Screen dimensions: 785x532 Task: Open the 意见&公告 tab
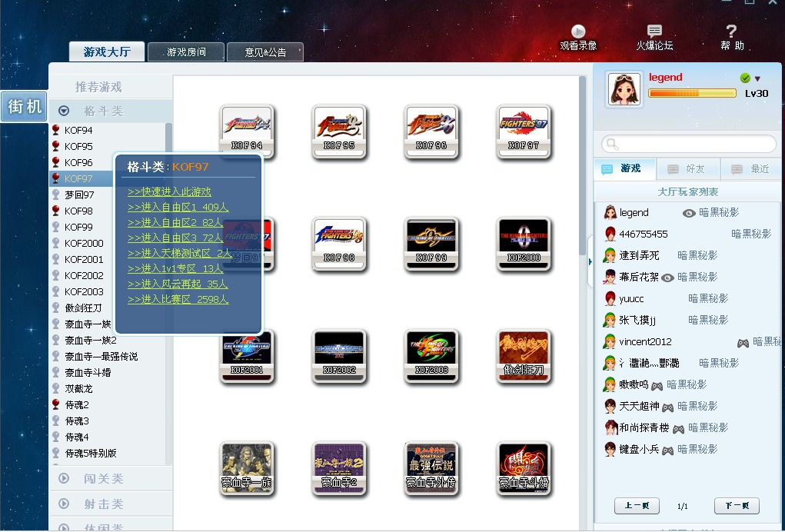[x=265, y=52]
